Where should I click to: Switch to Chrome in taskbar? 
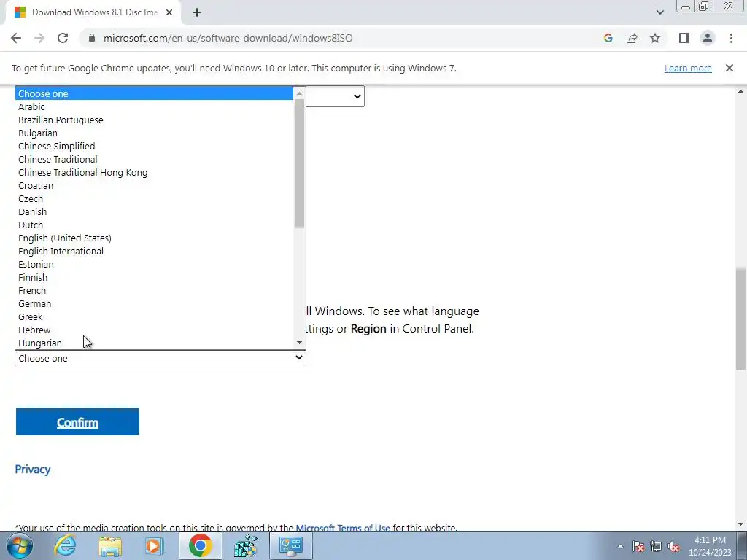200,546
